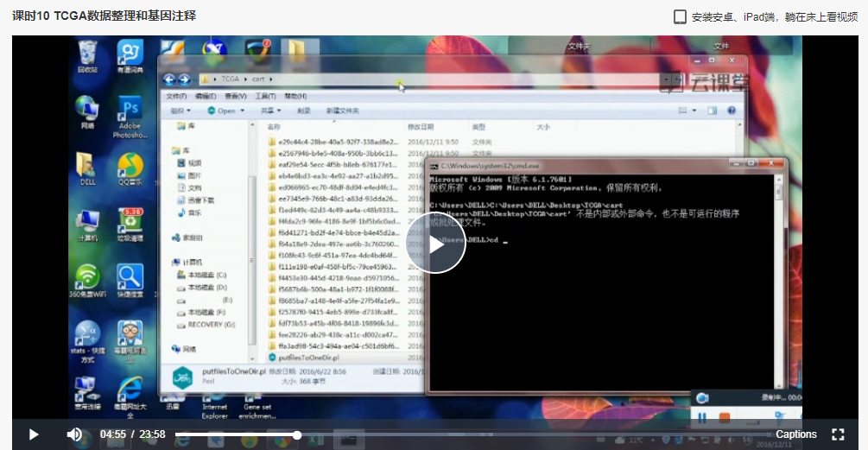
Task: Expand the 组织 dropdown in Explorer toolbar
Action: click(x=181, y=111)
